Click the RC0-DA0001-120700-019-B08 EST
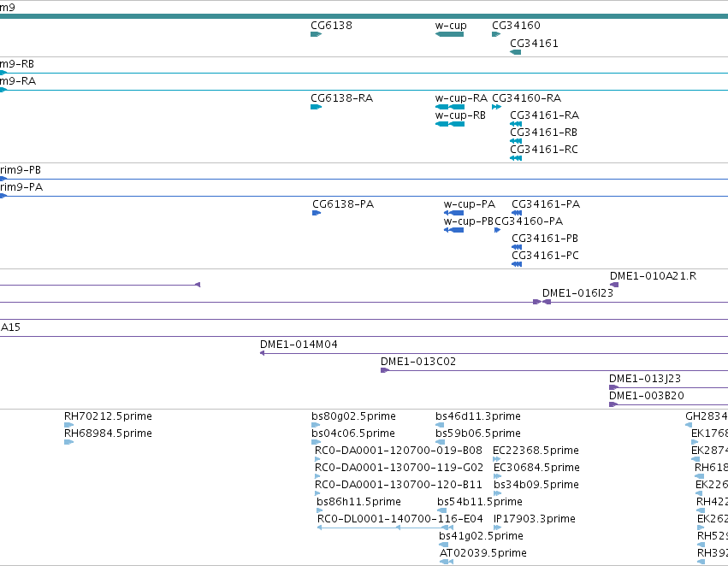The image size is (728, 566). click(317, 460)
